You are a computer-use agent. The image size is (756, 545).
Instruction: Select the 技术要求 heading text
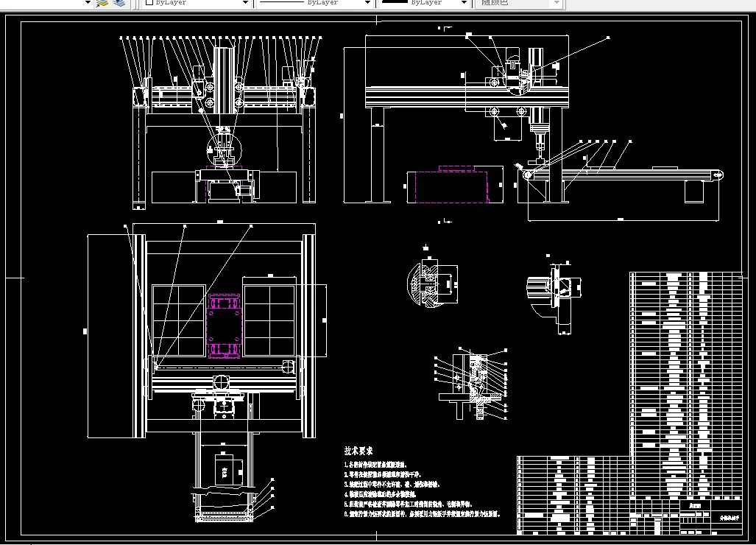(358, 451)
